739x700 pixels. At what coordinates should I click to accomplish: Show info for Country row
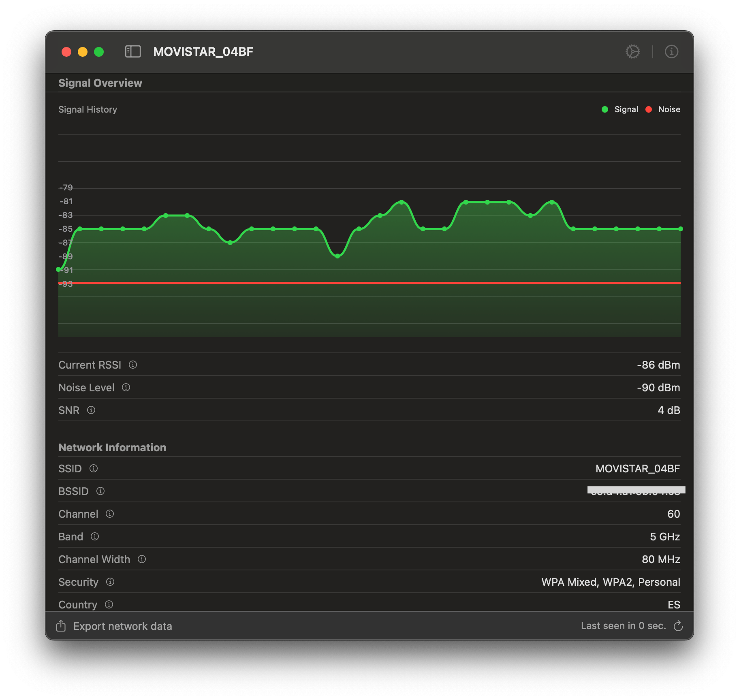coord(109,605)
